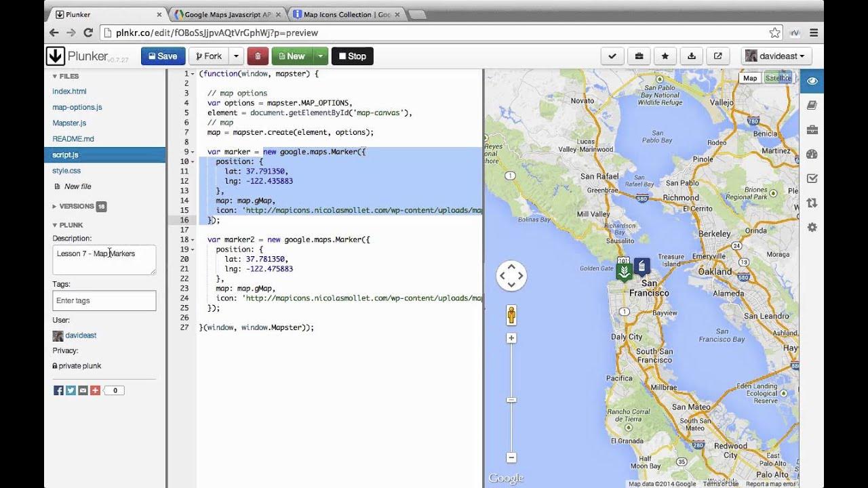Zoom in with the map plus button
The height and width of the screenshot is (488, 868).
pyautogui.click(x=511, y=338)
